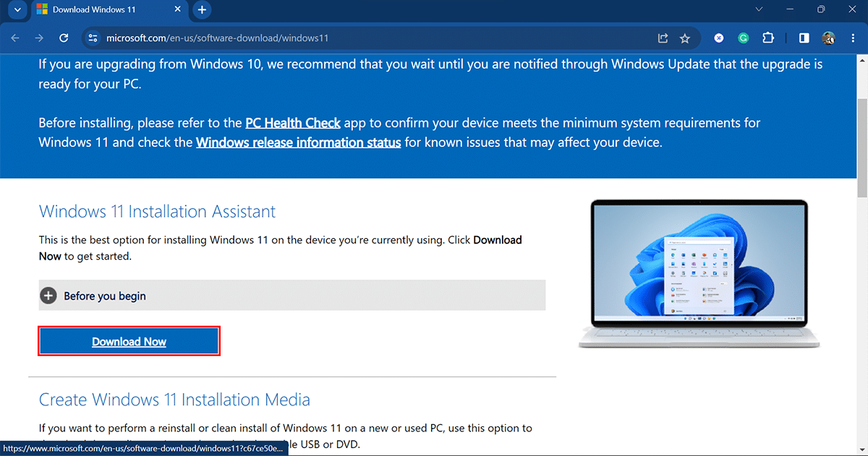Click the Download Now button

pos(129,342)
